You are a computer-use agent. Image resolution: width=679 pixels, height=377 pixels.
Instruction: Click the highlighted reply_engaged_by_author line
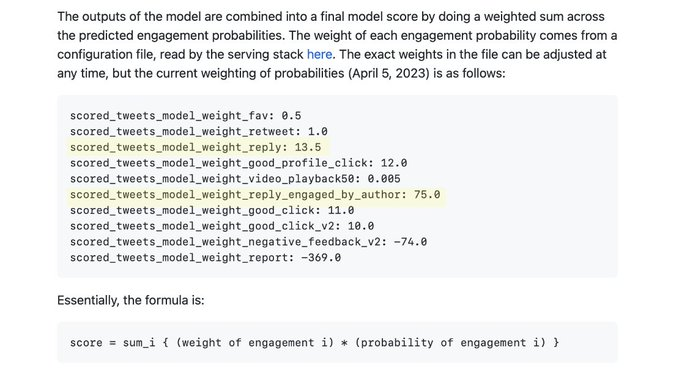(255, 194)
